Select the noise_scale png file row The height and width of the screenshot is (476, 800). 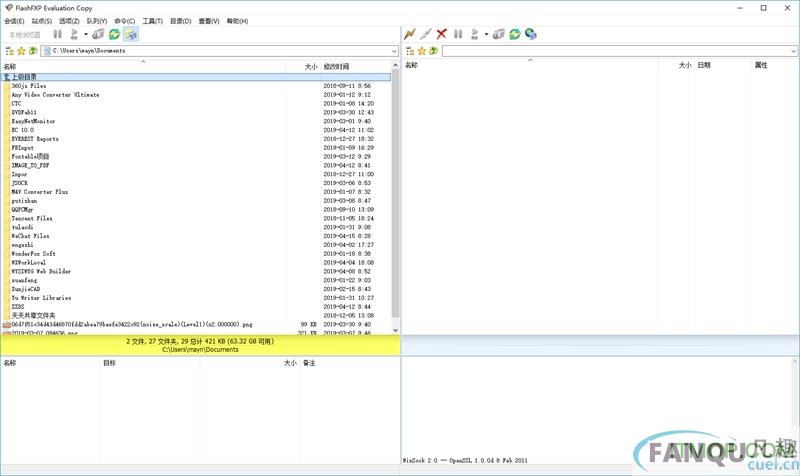(196, 324)
